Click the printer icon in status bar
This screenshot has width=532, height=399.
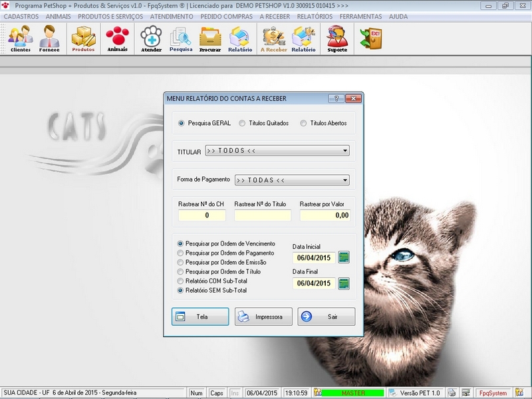[452, 392]
